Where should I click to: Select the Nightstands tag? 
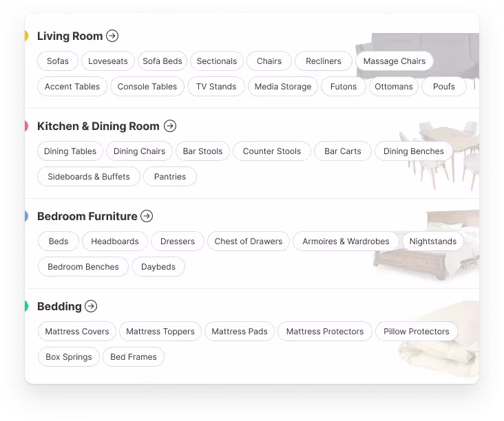point(432,241)
